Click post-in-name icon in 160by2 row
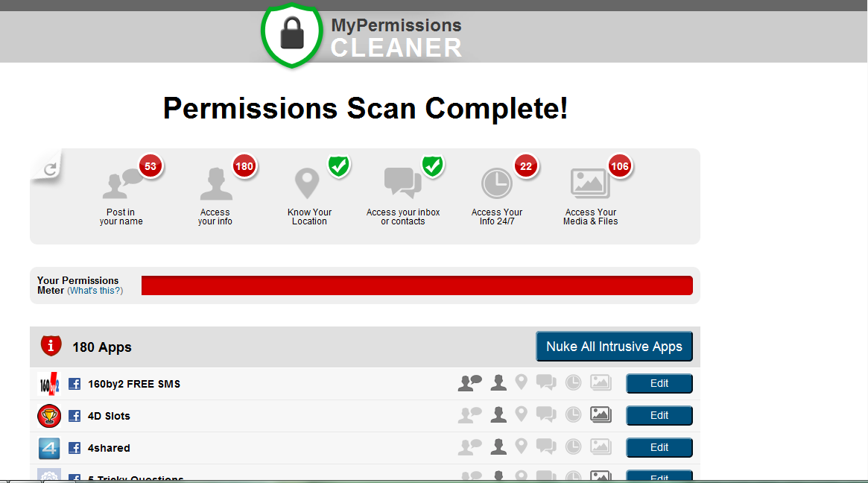 (470, 382)
